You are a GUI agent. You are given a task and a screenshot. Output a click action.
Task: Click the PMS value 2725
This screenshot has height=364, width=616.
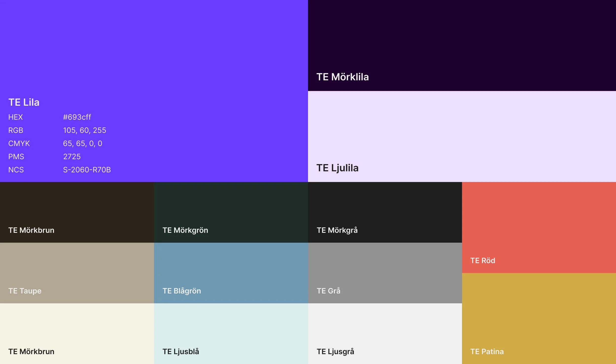[72, 156]
